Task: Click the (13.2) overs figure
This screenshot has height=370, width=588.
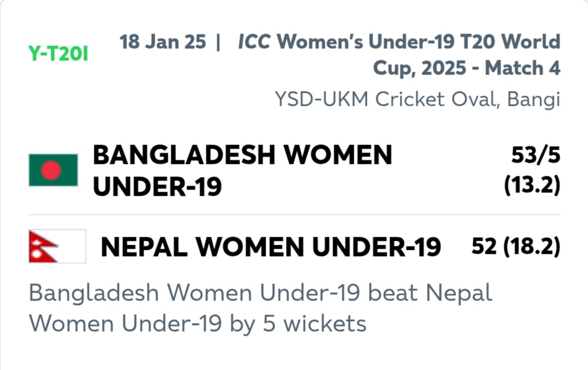Action: (532, 184)
